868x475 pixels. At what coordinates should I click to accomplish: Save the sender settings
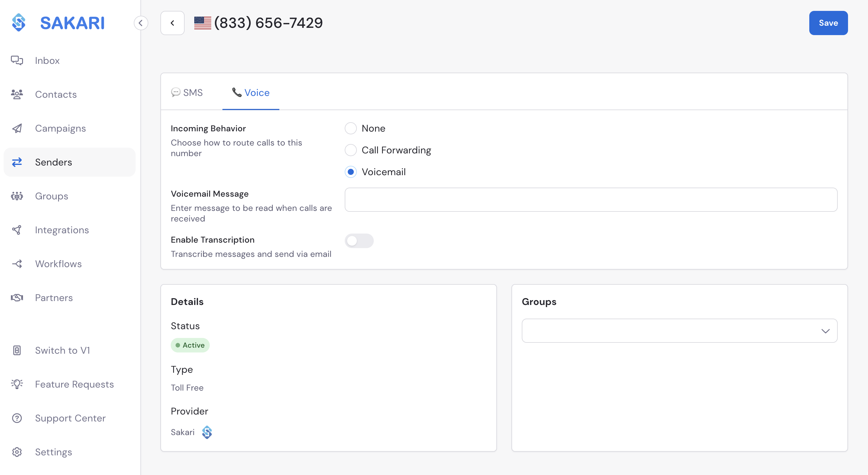[828, 23]
